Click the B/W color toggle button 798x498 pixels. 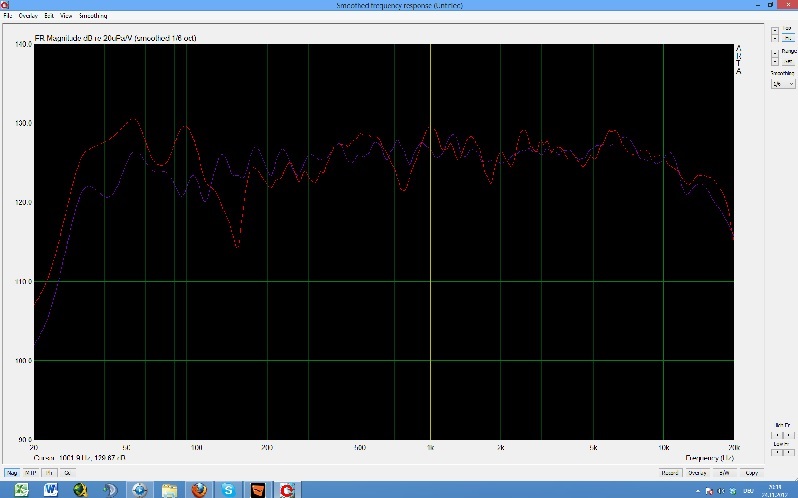coord(725,472)
